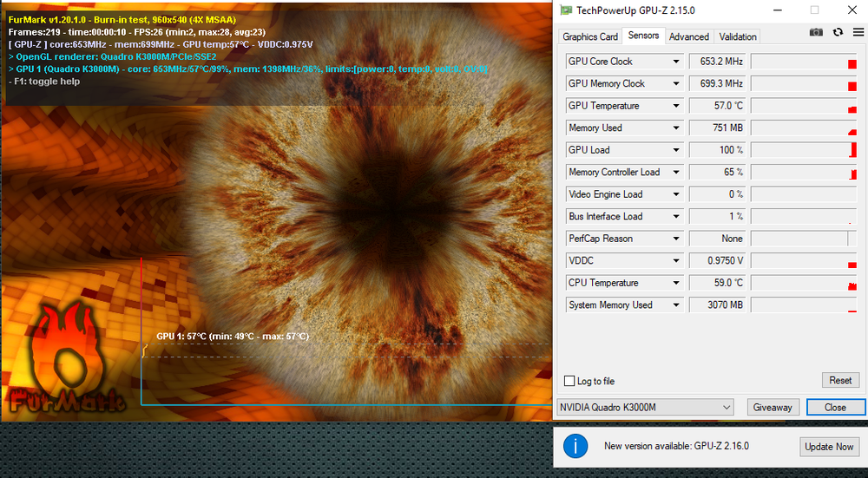The image size is (868, 478).
Task: Close the GPU-Z window with the X
Action: pyautogui.click(x=852, y=10)
